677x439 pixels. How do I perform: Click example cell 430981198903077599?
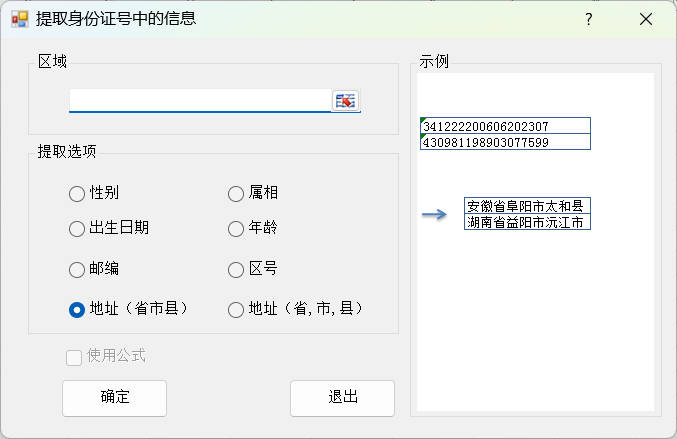(505, 142)
